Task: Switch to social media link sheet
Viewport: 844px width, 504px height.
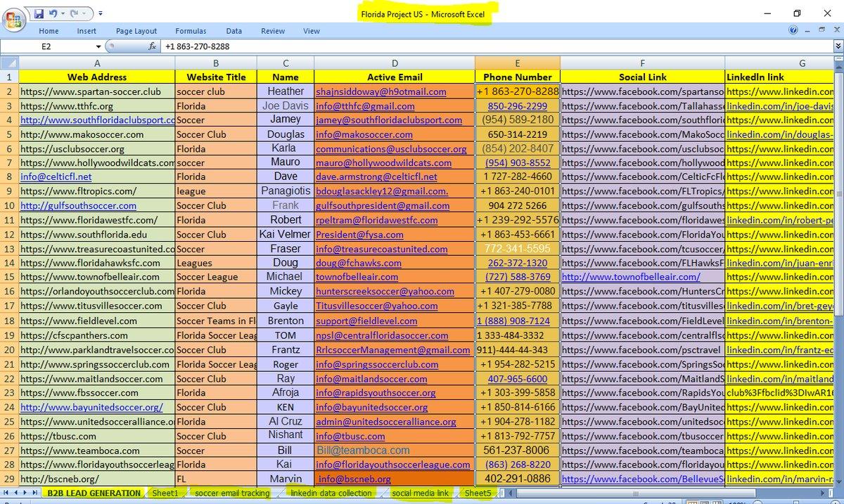Action: (420, 493)
